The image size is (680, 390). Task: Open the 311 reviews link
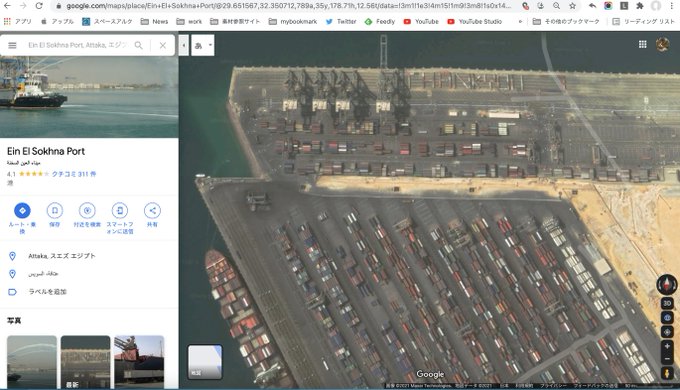click(74, 174)
